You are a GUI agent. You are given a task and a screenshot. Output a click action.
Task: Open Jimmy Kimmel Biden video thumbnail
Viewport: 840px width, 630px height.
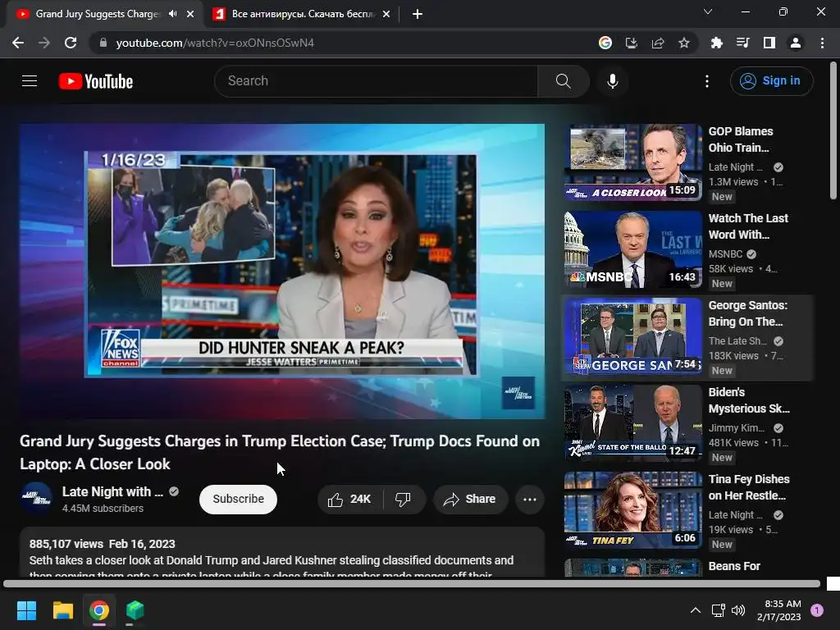pyautogui.click(x=632, y=423)
